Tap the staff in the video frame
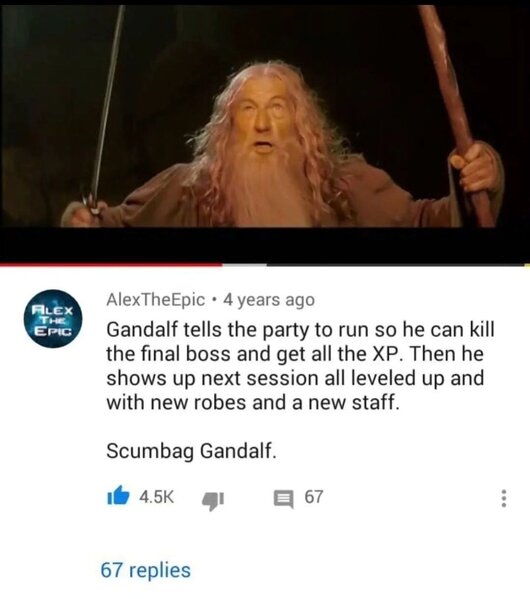 pyautogui.click(x=455, y=115)
